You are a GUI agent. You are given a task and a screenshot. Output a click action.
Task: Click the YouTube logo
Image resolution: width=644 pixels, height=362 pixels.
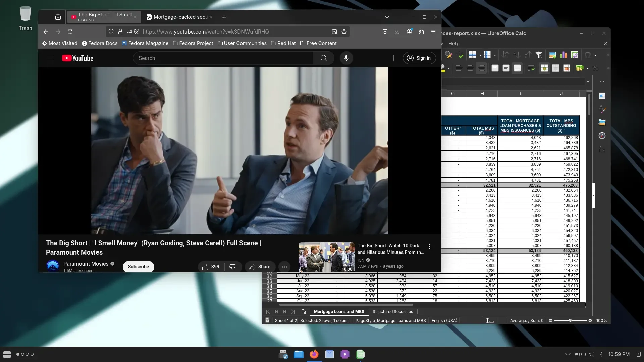coord(77,58)
